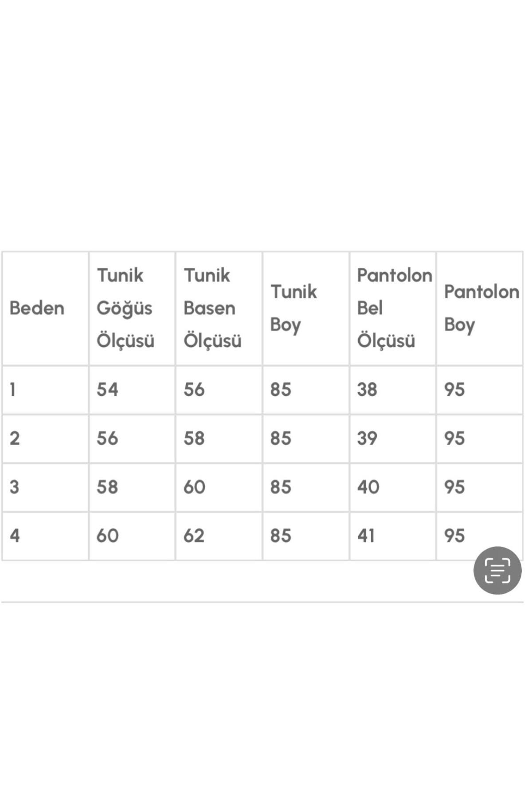Select the Pantolon Boy header cell
The image size is (532, 798).
click(x=481, y=308)
